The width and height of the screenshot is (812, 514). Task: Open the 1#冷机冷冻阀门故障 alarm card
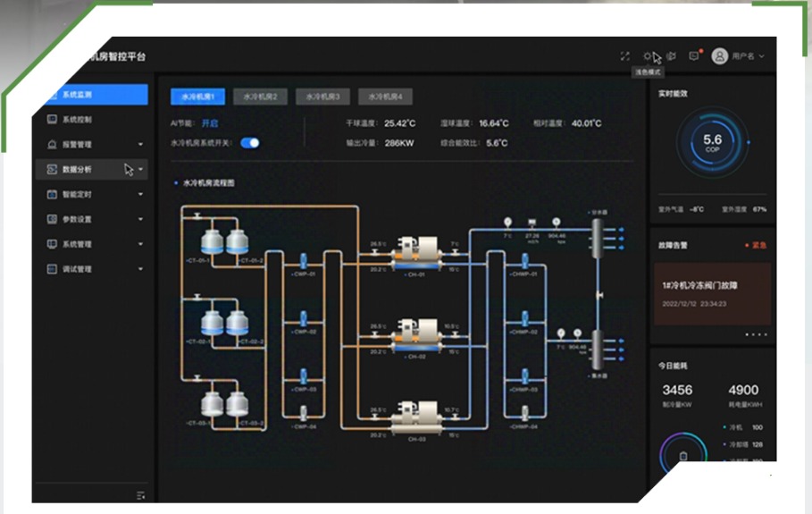click(712, 293)
